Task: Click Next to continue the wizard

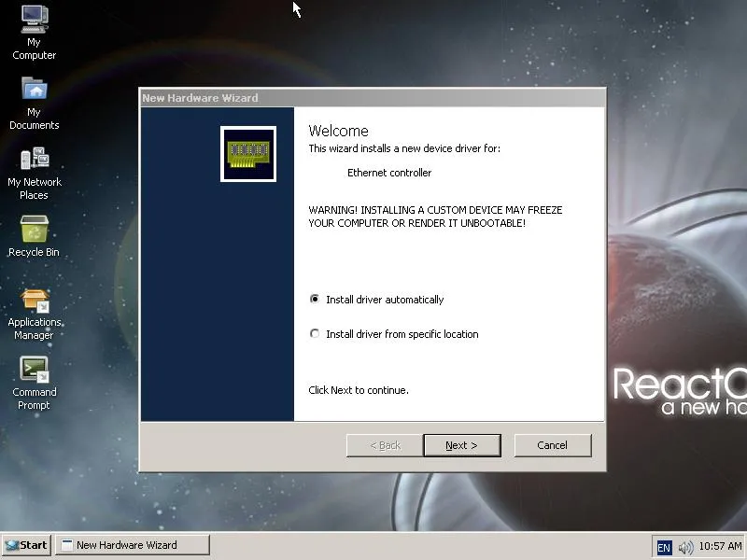Action: point(462,445)
